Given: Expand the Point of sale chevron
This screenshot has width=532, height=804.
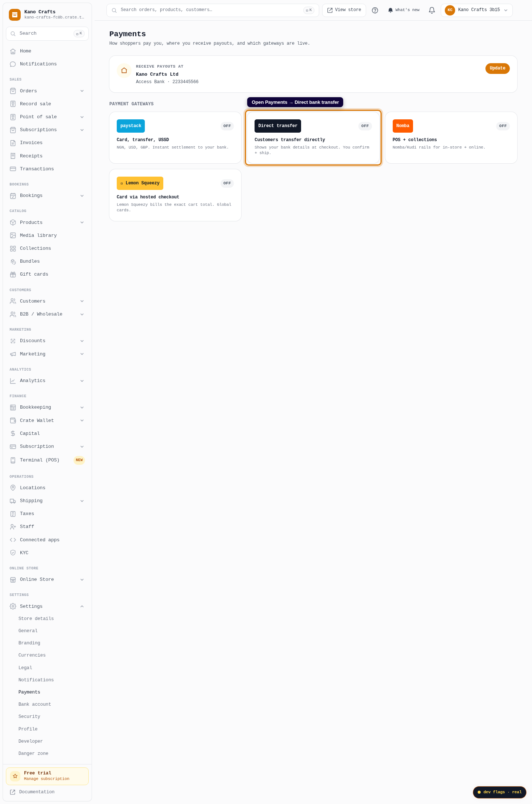Looking at the screenshot, I should point(82,117).
